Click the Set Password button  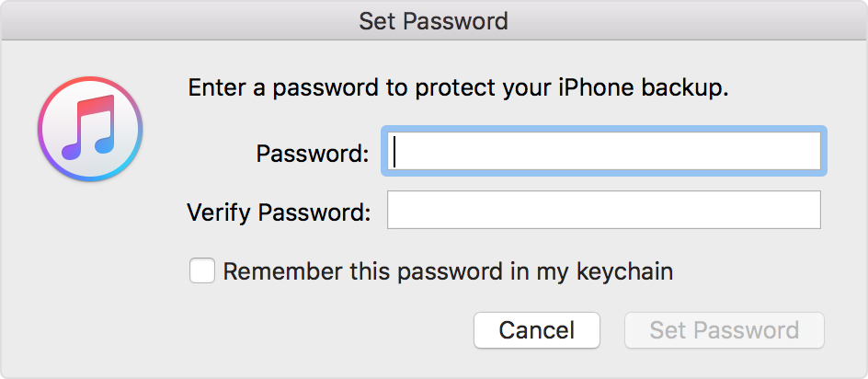(x=724, y=330)
